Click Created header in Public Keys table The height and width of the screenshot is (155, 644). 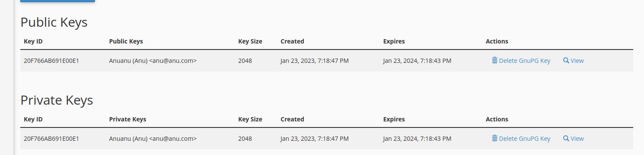(292, 41)
